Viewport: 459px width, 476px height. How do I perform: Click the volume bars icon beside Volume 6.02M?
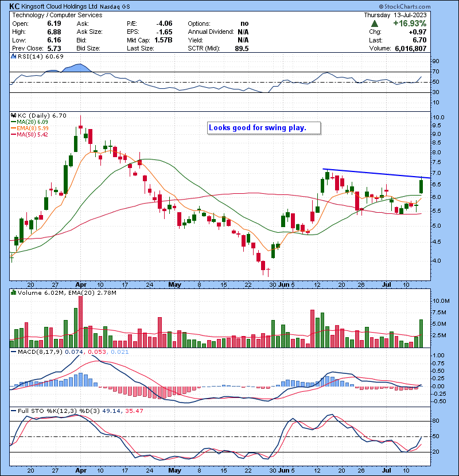point(13,292)
